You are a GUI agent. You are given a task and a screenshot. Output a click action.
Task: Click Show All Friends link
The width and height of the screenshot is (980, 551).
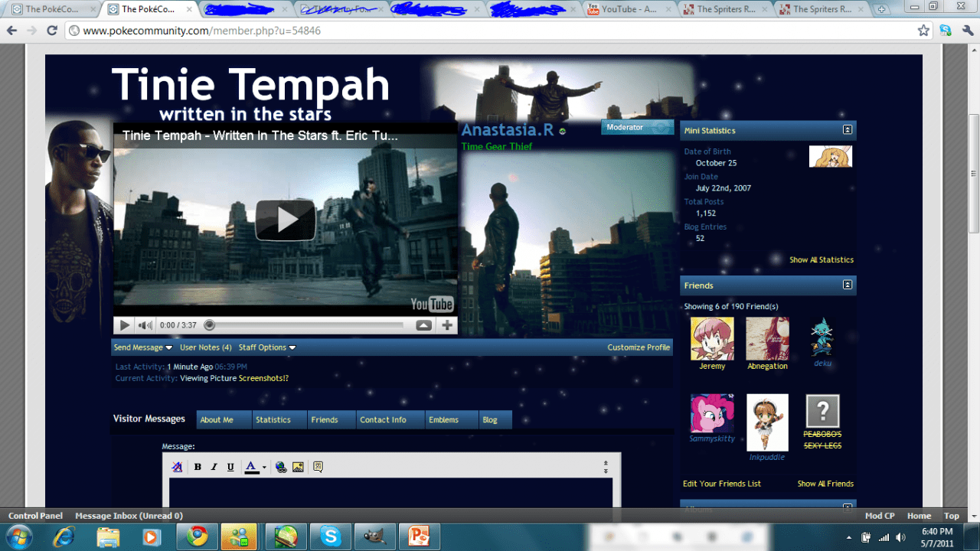point(825,484)
